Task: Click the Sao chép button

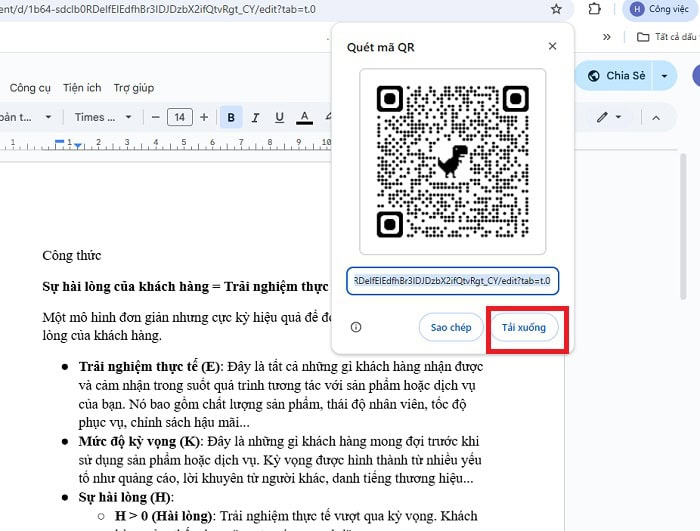Action: (451, 327)
